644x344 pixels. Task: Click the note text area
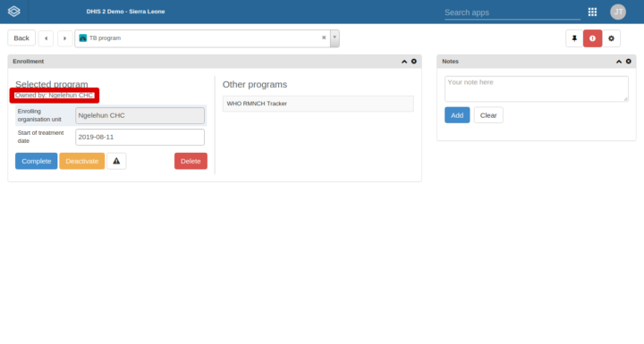537,88
